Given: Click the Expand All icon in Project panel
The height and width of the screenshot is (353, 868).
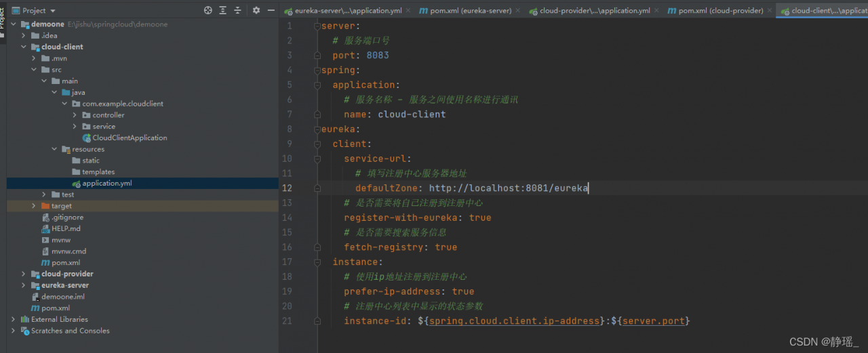Looking at the screenshot, I should 223,10.
